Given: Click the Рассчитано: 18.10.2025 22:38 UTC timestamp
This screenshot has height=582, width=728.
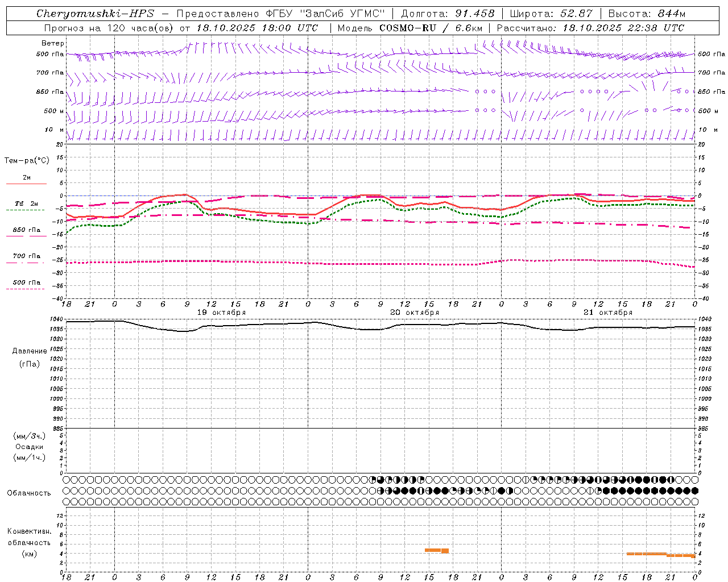Looking at the screenshot, I should (590, 28).
